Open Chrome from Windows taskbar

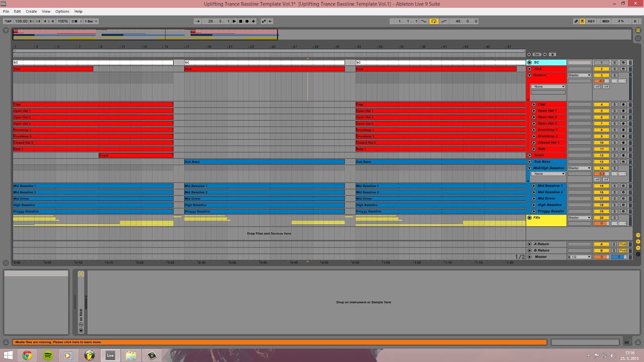pyautogui.click(x=27, y=355)
